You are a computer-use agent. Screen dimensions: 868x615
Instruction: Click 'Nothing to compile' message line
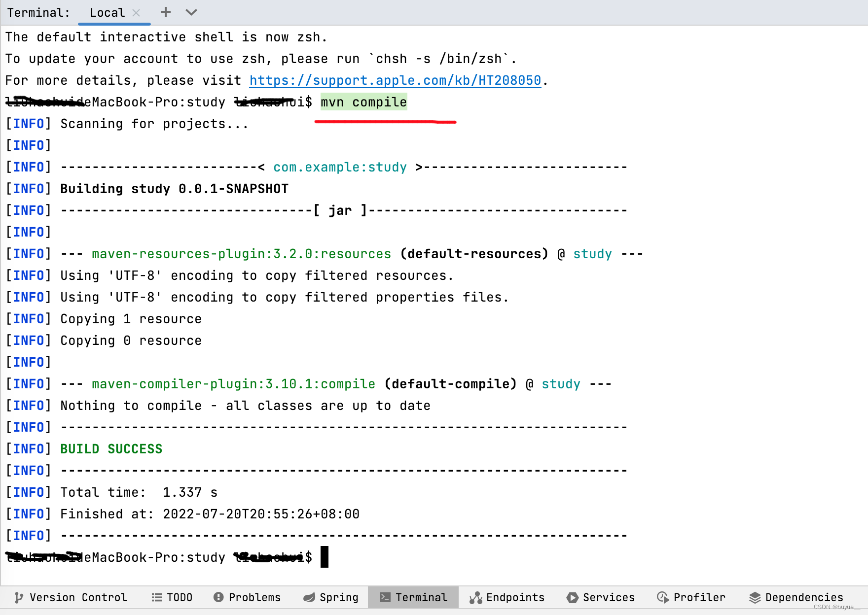[x=246, y=406]
